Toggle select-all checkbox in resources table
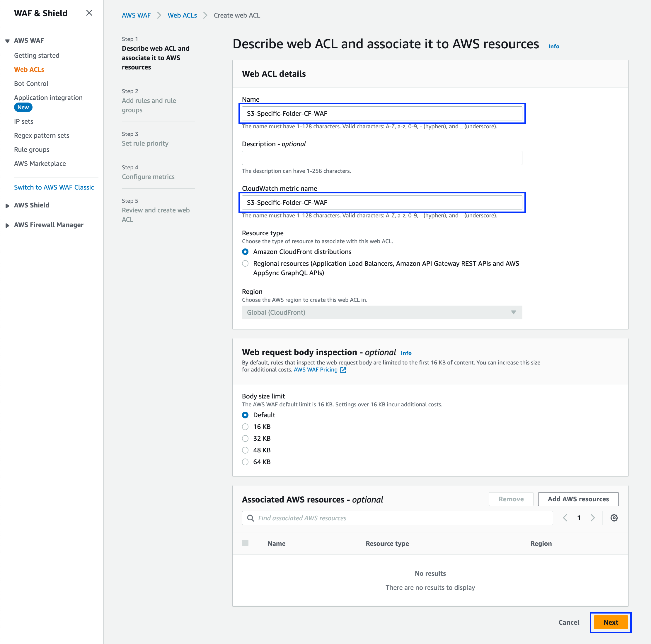The image size is (651, 644). (x=245, y=543)
